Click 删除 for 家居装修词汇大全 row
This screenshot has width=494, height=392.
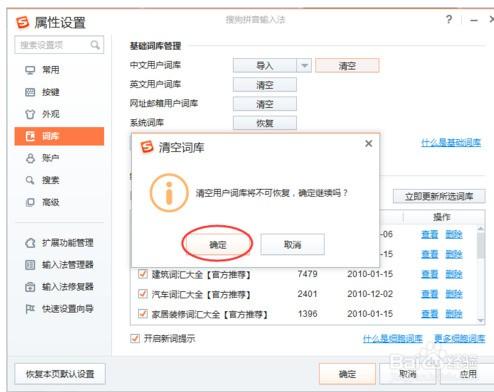[454, 314]
